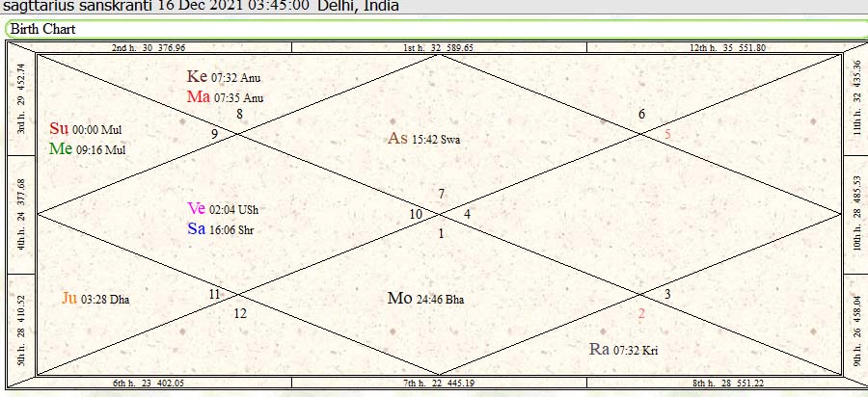Image resolution: width=868 pixels, height=397 pixels.
Task: Select the Ascendant (As) 15:42 Swa
Action: click(423, 139)
